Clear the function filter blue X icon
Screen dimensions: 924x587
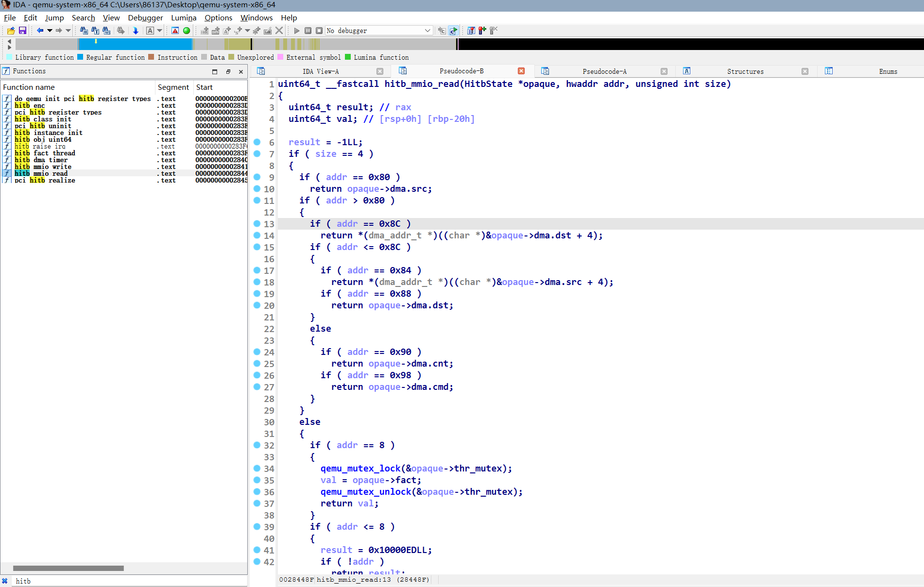coord(5,581)
